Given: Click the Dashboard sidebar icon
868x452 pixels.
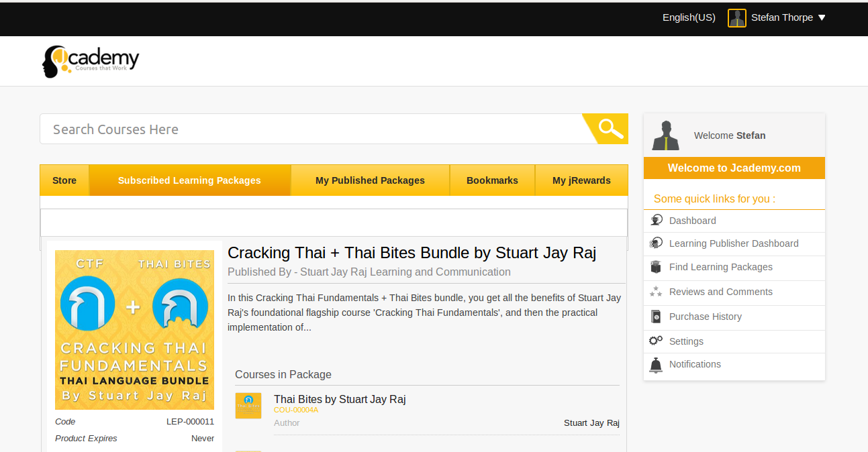Looking at the screenshot, I should pos(656,221).
